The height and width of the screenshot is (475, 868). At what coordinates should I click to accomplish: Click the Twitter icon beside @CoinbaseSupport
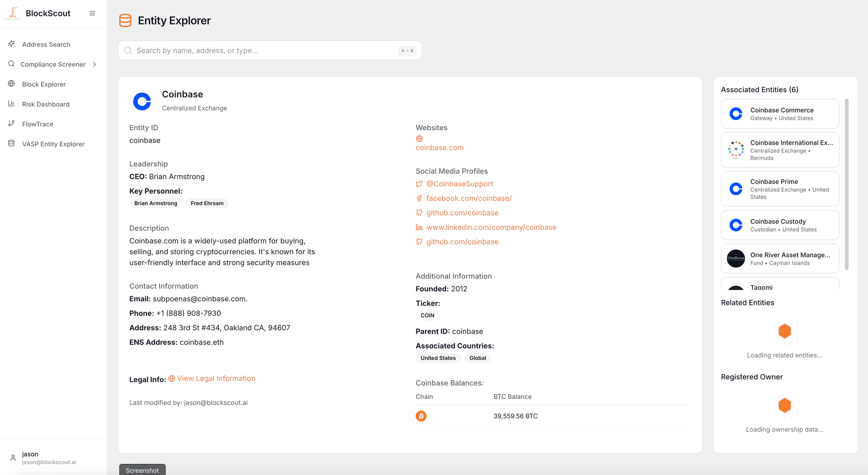click(419, 184)
